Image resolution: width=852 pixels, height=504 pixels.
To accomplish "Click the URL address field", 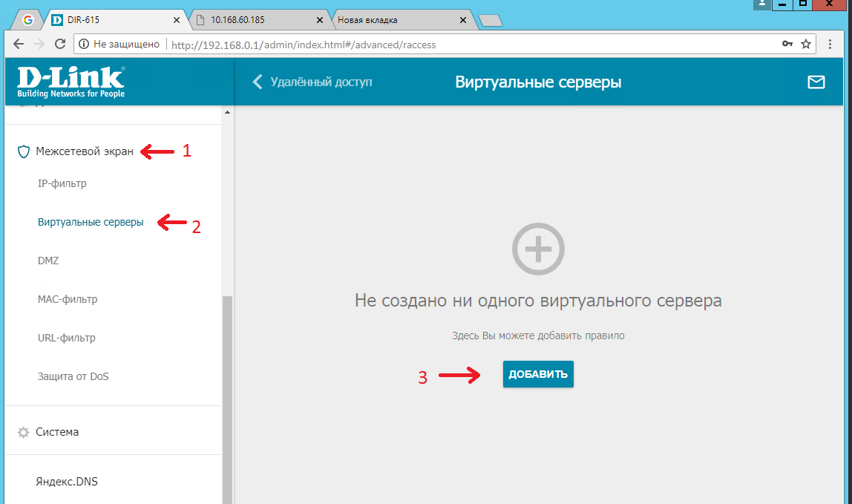I will 473,45.
